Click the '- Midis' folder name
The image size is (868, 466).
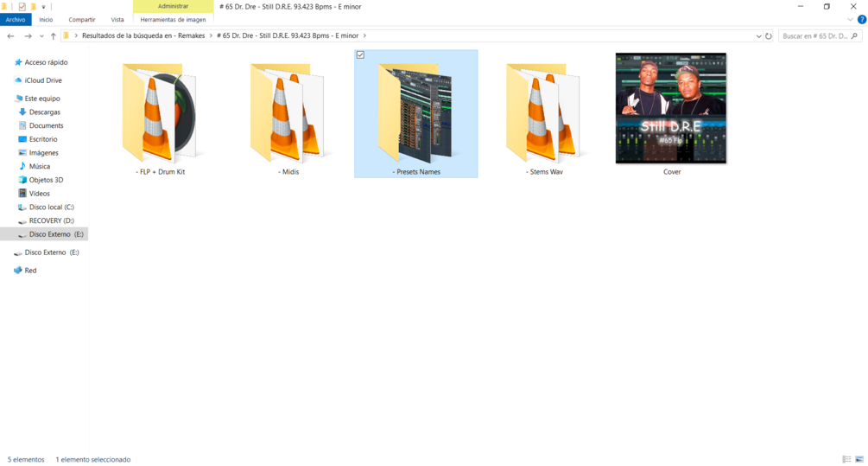coord(288,172)
